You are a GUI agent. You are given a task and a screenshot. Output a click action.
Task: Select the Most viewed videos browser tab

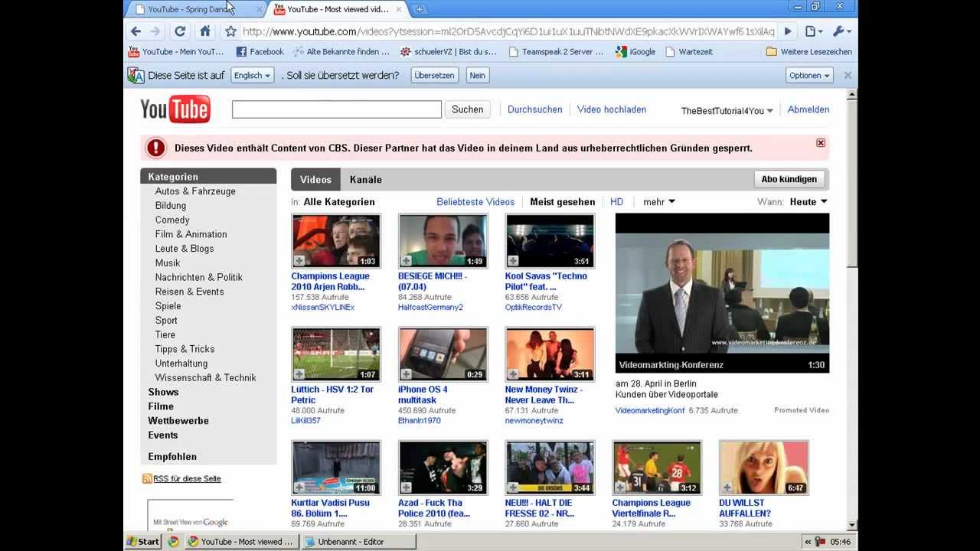[x=338, y=9]
